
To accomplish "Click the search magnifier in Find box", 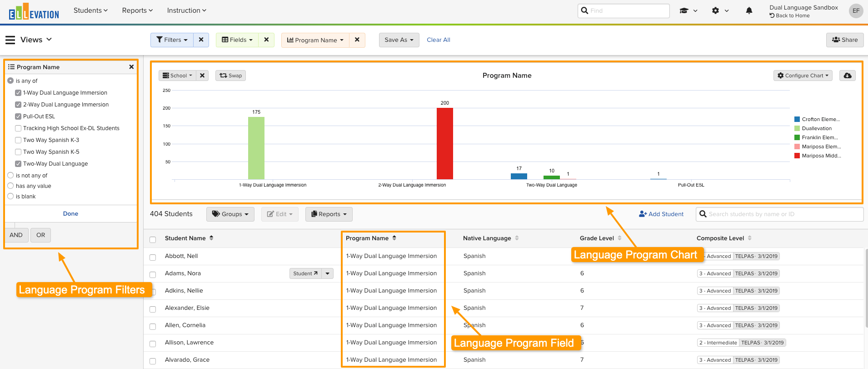I will pyautogui.click(x=585, y=10).
